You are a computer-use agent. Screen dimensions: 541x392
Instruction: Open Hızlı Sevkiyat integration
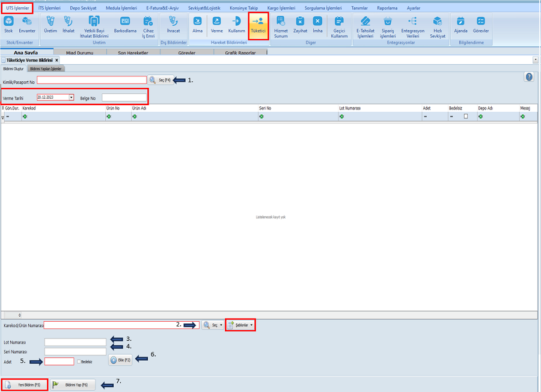[438, 24]
